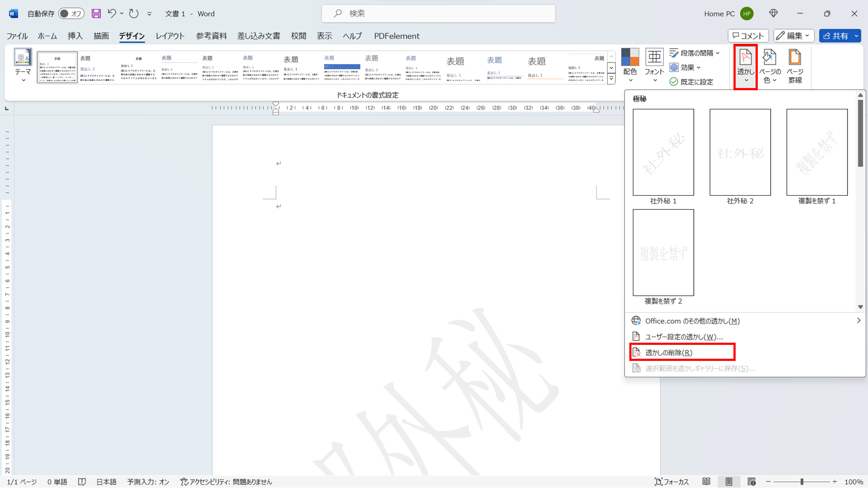Enable フォーカス mode
The height and width of the screenshot is (488, 868).
click(x=671, y=482)
